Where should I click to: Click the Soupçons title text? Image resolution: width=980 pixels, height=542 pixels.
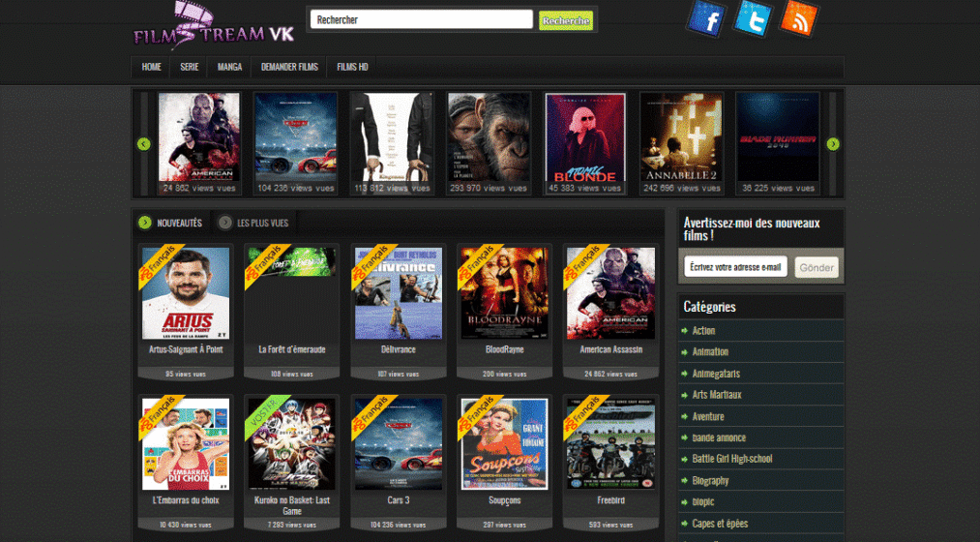click(x=504, y=500)
